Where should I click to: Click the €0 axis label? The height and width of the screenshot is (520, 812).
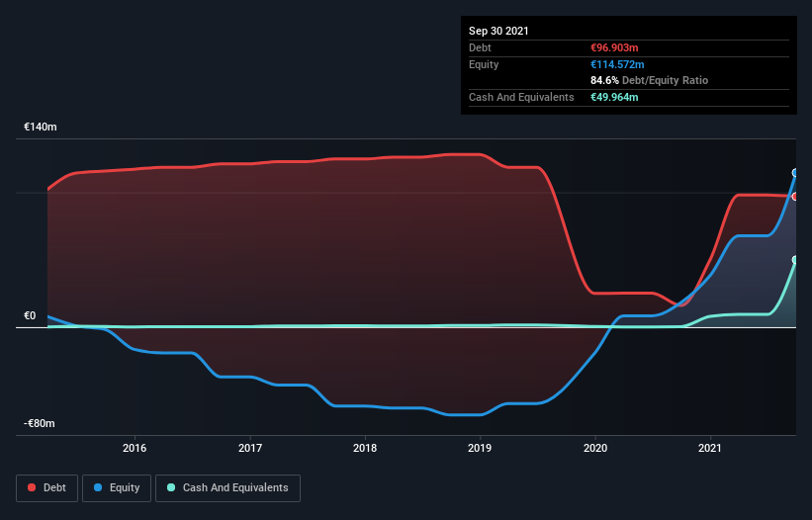pos(30,315)
